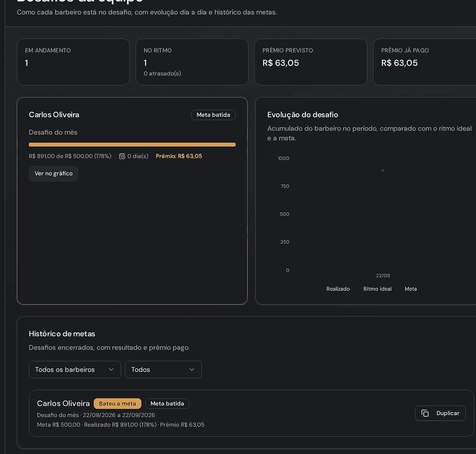
Task: Click the "NO RITMO" summary card
Action: [x=192, y=62]
